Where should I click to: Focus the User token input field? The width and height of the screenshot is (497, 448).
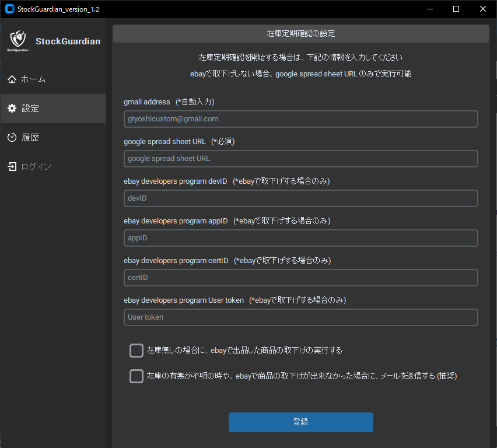coord(301,317)
